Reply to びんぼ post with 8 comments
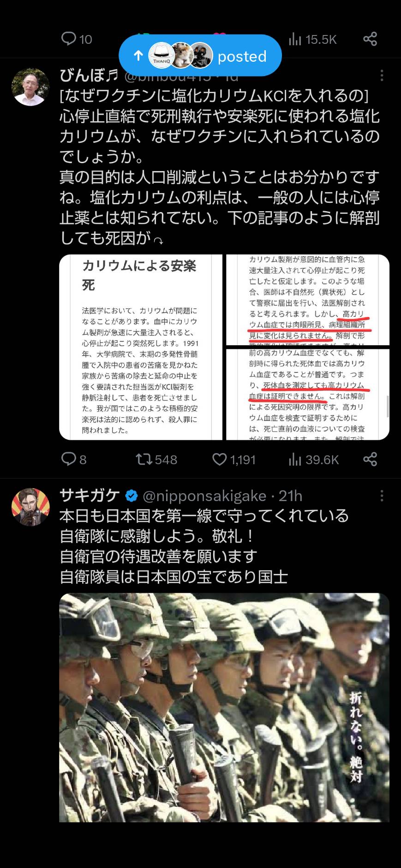Viewport: 401px width, 868px height. click(x=74, y=459)
